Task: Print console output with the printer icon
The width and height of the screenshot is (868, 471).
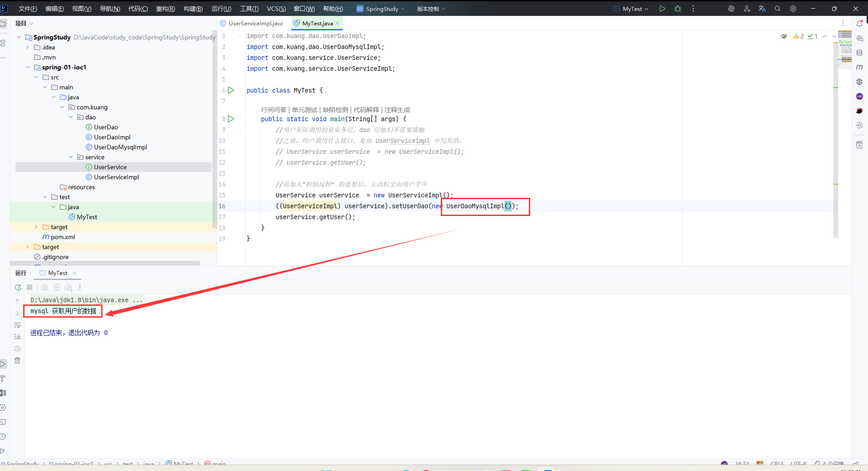Action: (17, 348)
